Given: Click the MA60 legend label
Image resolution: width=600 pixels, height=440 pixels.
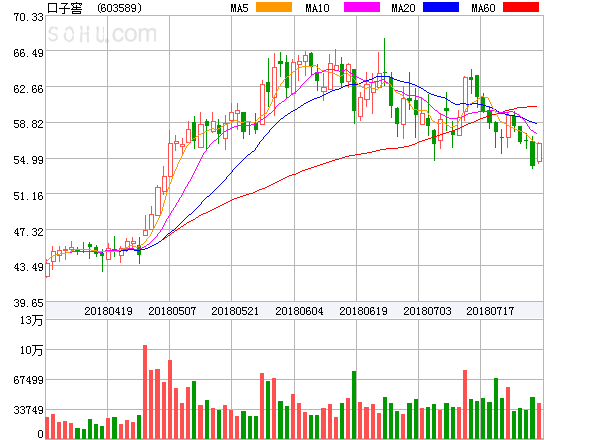Looking at the screenshot, I should tap(483, 8).
